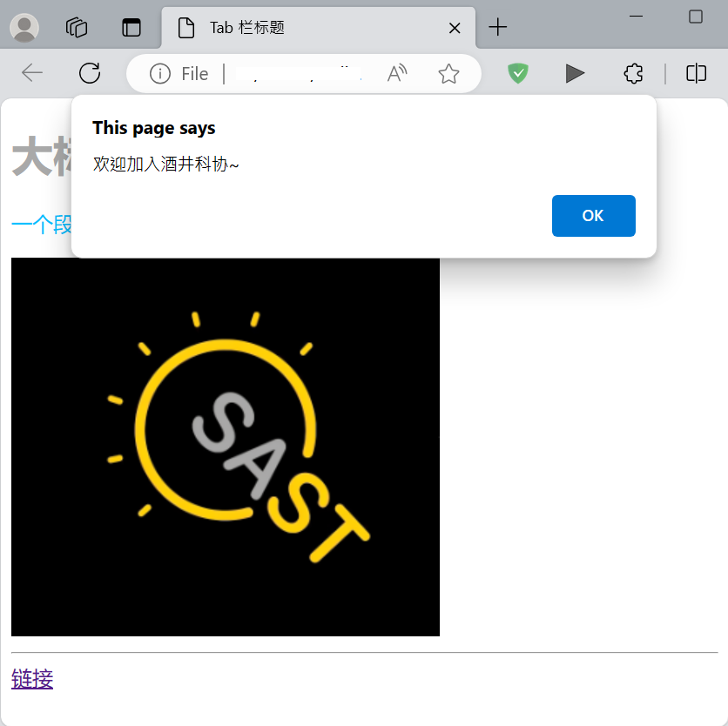This screenshot has height=726, width=728.
Task: Click the Back navigation arrow
Action: click(x=31, y=73)
